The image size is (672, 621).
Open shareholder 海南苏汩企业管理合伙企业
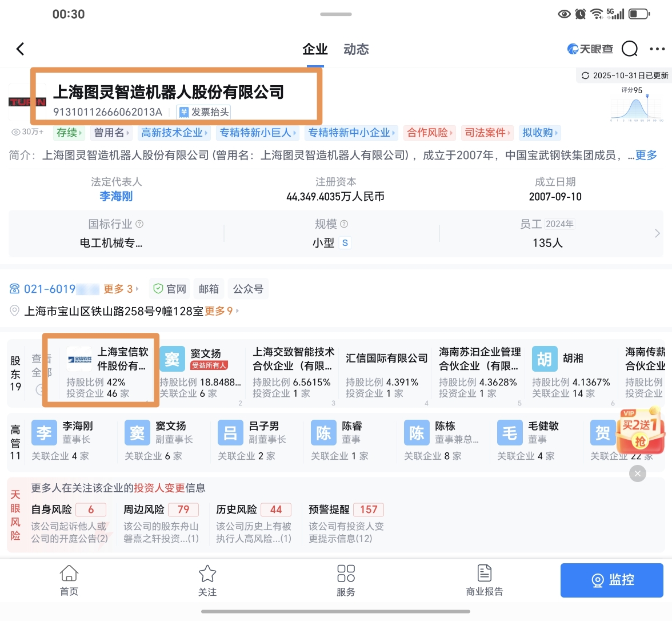(x=479, y=372)
